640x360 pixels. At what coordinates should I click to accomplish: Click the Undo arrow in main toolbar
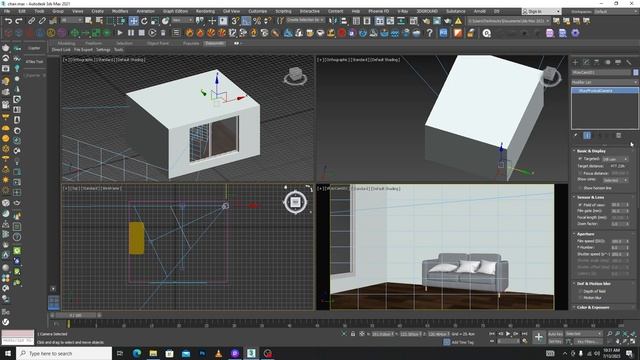point(8,20)
